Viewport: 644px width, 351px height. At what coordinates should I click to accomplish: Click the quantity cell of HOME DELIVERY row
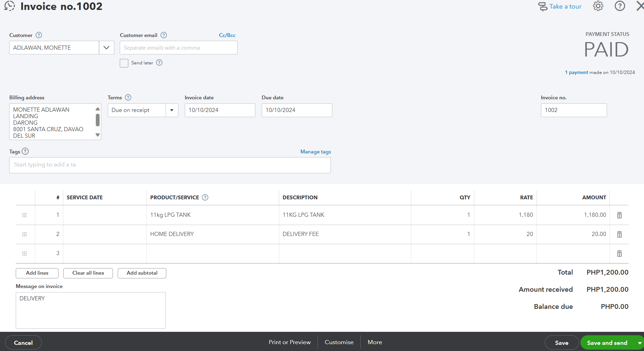click(x=442, y=234)
